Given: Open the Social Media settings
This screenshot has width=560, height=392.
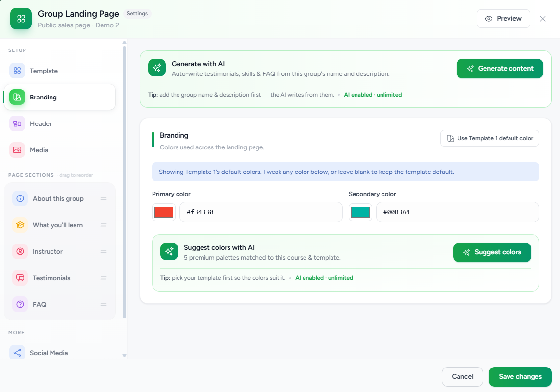Looking at the screenshot, I should 60,353.
